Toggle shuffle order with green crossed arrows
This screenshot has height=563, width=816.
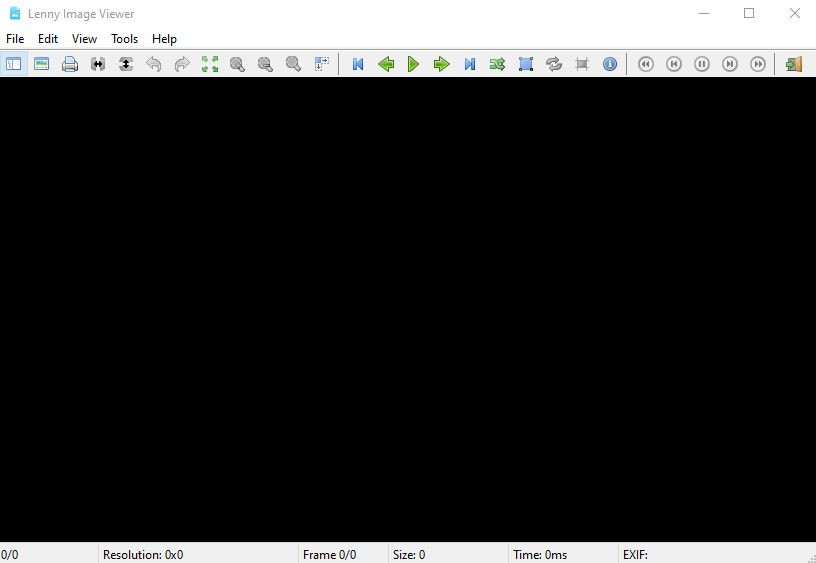(x=498, y=64)
